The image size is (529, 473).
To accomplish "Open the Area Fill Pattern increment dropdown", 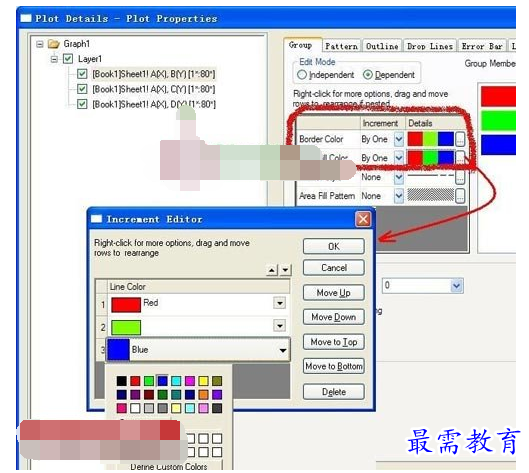I will tap(399, 196).
